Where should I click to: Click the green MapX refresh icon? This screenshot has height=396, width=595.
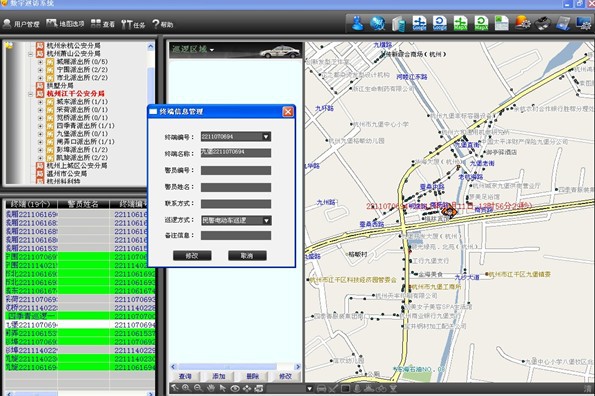(x=481, y=24)
